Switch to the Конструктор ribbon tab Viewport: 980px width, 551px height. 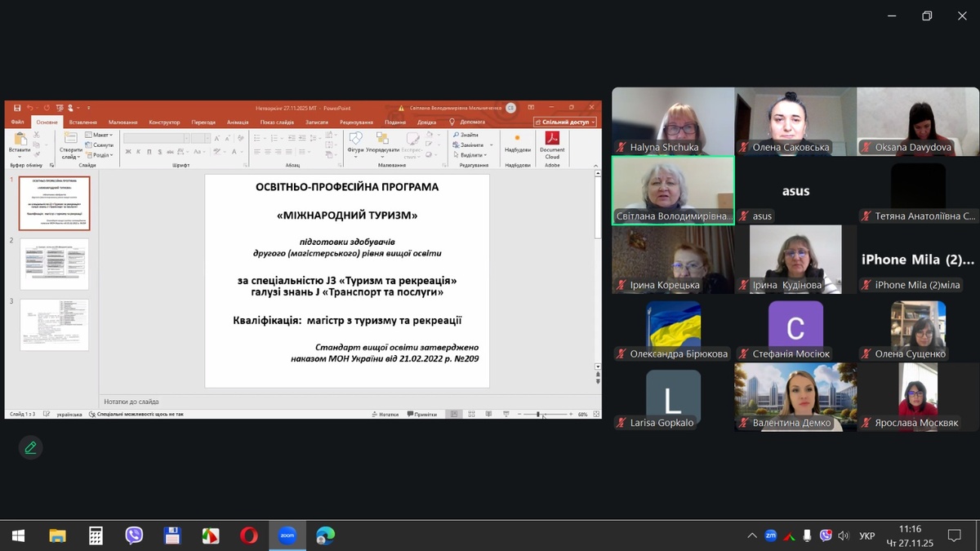[x=164, y=122]
